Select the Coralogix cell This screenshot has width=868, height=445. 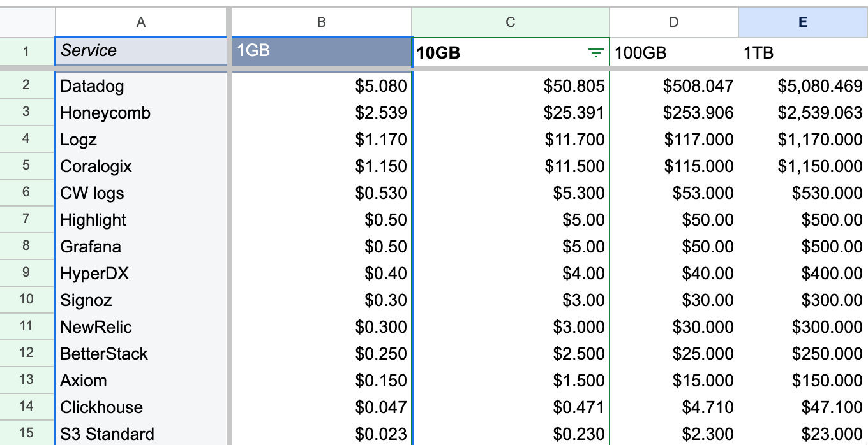point(141,166)
